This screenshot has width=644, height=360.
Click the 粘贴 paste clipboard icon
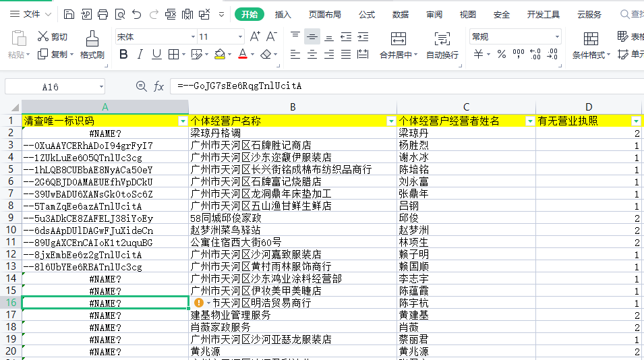(18, 38)
